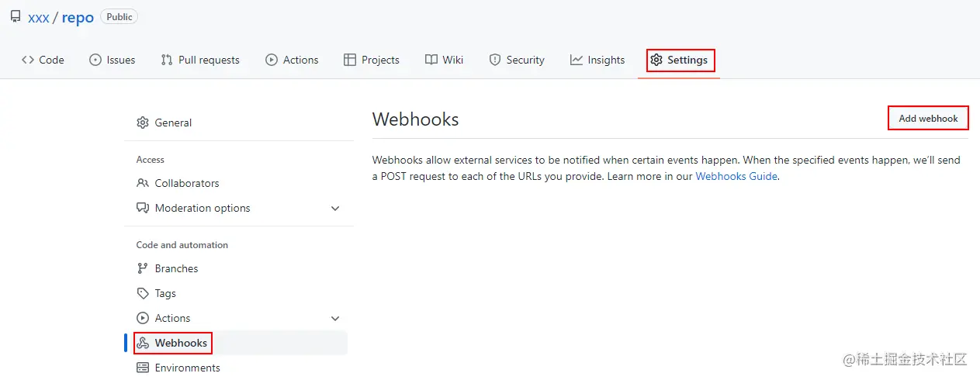Switch to the Wiki tab

coord(445,60)
